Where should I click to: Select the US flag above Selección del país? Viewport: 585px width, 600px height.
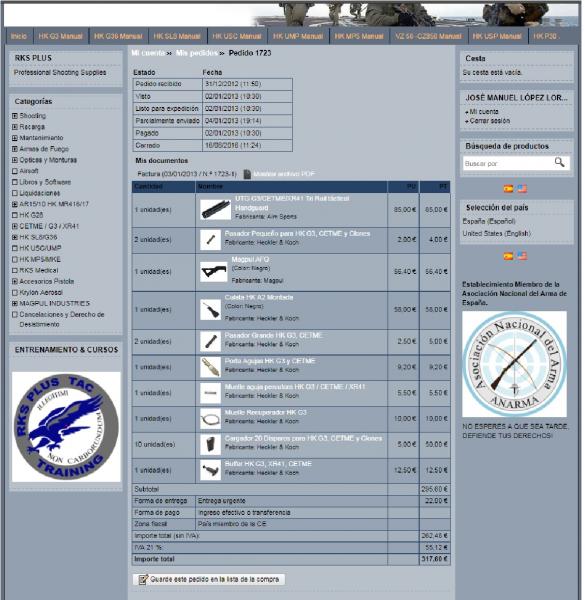point(522,189)
